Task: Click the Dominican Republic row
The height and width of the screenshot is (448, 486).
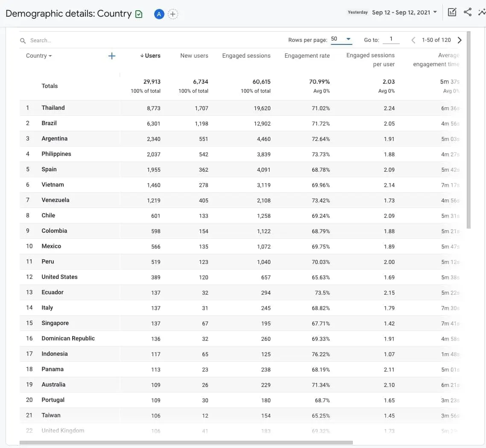Action: pyautogui.click(x=240, y=339)
